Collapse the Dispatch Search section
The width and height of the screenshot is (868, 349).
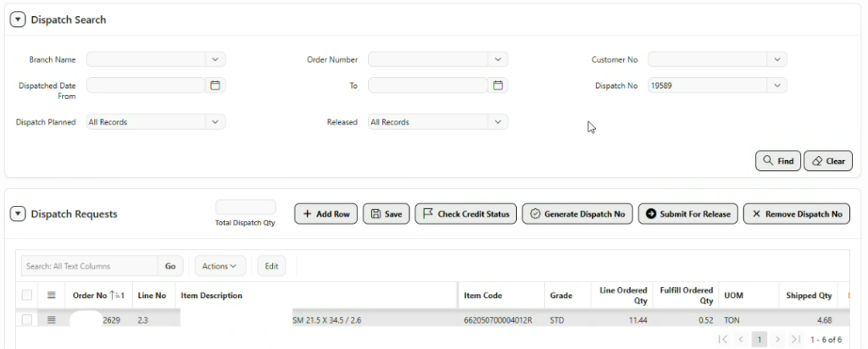(x=18, y=19)
